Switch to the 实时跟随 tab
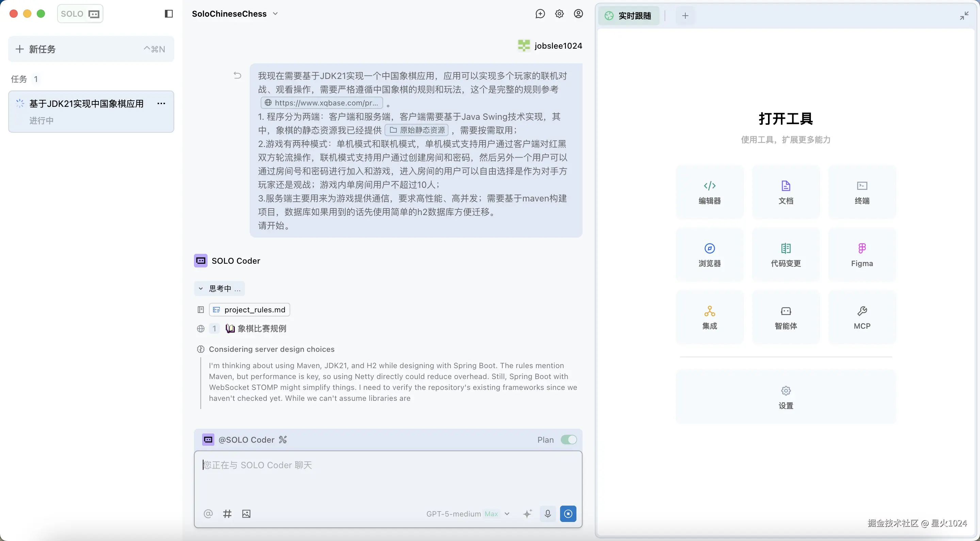Viewport: 980px width, 541px height. [x=628, y=16]
